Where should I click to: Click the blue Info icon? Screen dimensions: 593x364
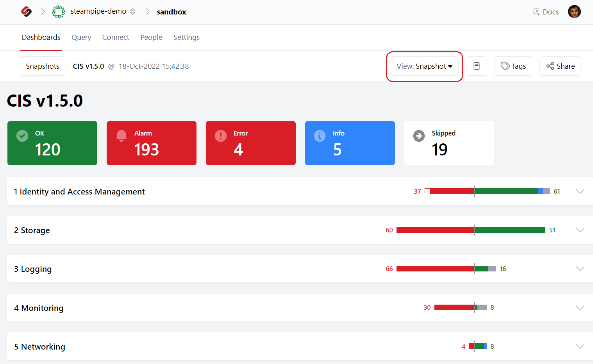(320, 136)
